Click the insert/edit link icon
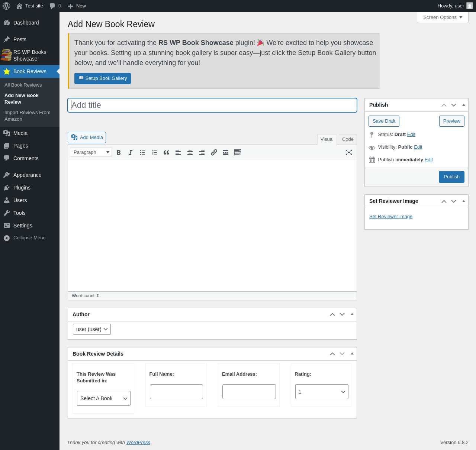 214,152
